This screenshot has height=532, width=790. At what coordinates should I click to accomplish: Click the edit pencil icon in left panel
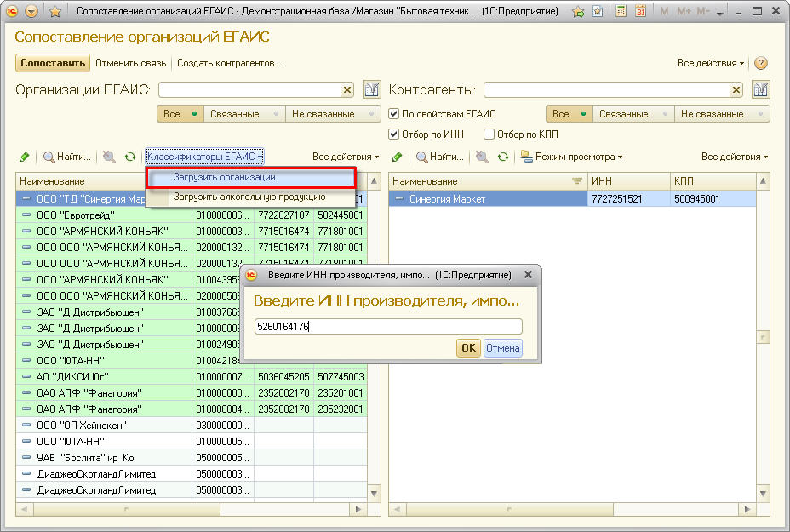pyautogui.click(x=24, y=157)
